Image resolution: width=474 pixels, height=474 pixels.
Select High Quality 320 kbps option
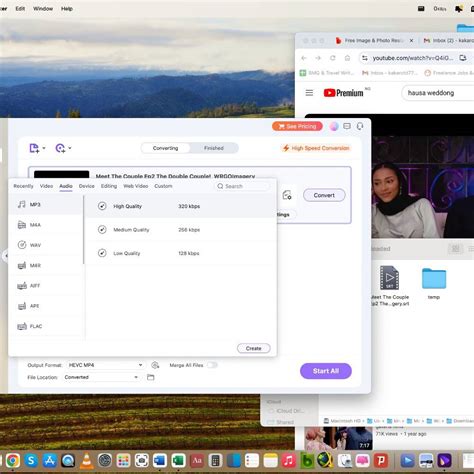click(x=181, y=206)
